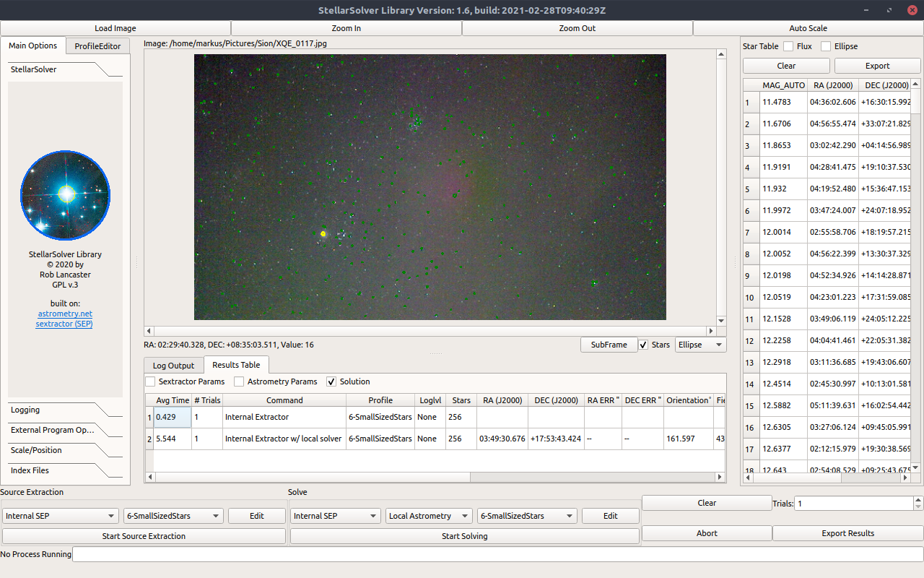Screen dimensions: 924x578
Task: Select the Results Table tab
Action: tap(236, 365)
